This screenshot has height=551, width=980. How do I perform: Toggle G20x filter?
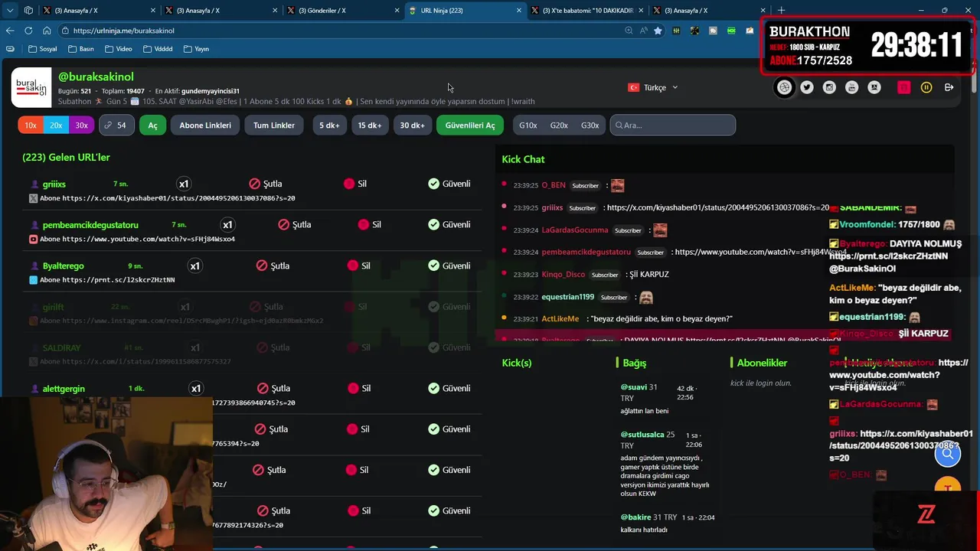pyautogui.click(x=559, y=125)
